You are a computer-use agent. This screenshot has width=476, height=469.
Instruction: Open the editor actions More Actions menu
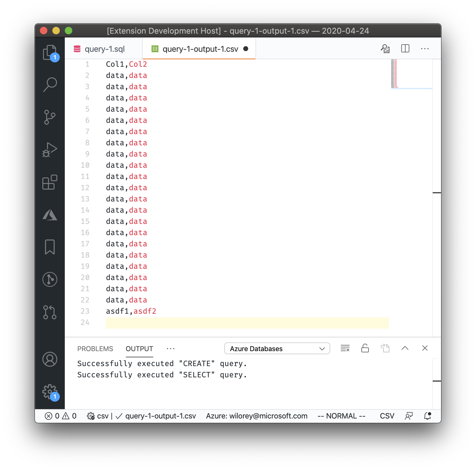coord(425,49)
